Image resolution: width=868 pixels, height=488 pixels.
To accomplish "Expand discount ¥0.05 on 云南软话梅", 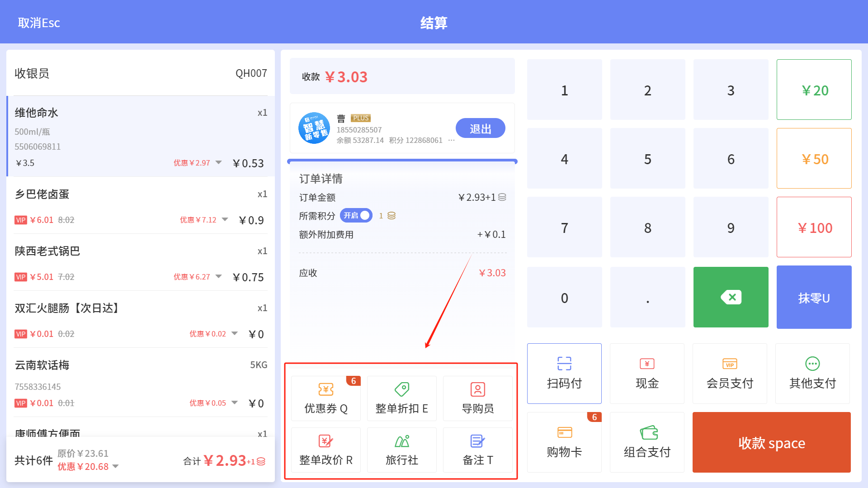I will point(235,403).
